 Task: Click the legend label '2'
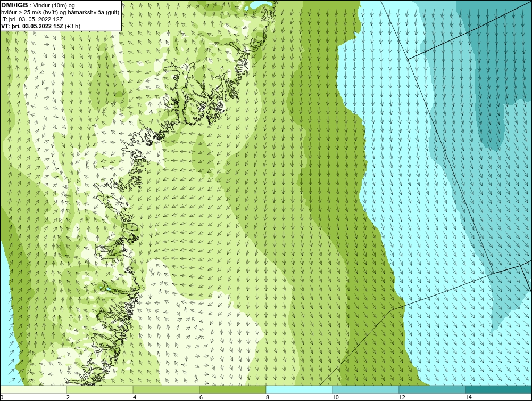[68, 397]
